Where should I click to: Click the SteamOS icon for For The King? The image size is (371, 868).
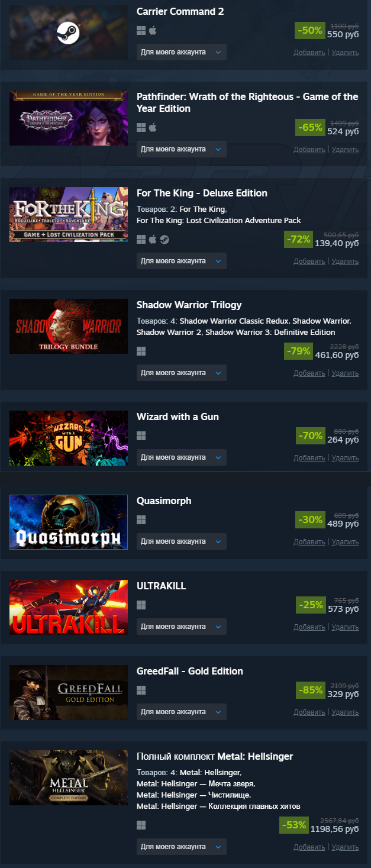(164, 239)
